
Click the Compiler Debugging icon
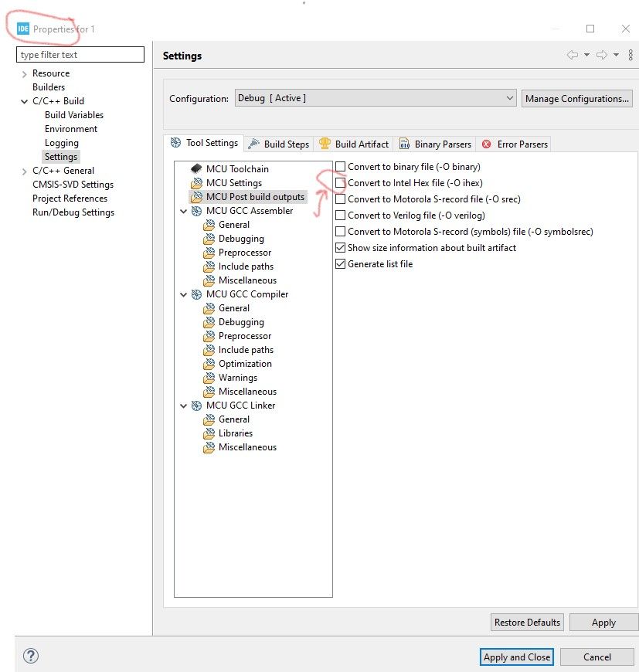[x=209, y=322]
